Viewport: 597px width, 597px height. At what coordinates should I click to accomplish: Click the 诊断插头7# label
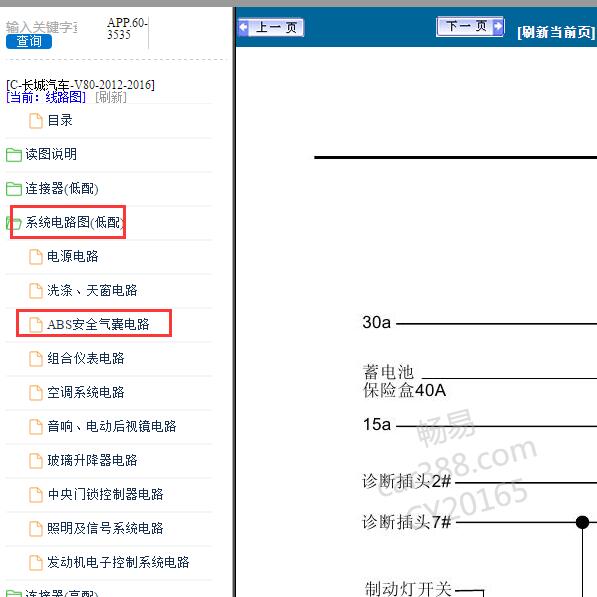406,522
